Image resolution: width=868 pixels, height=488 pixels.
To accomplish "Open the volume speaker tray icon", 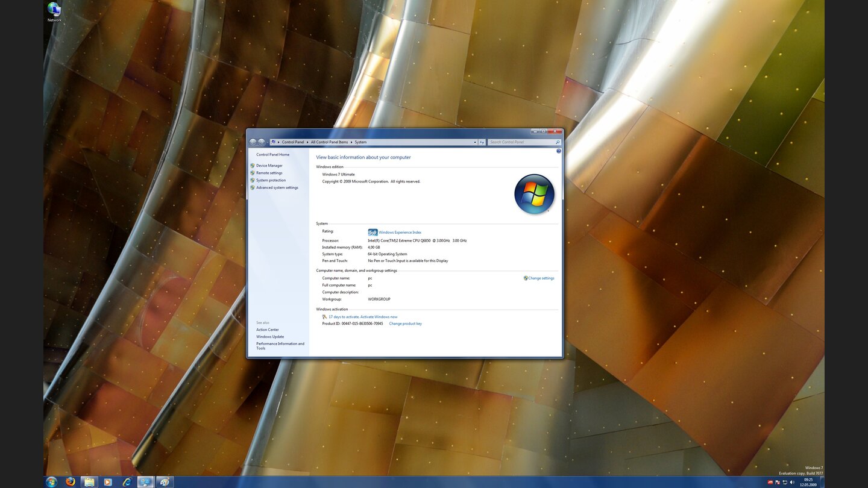I will tap(792, 482).
